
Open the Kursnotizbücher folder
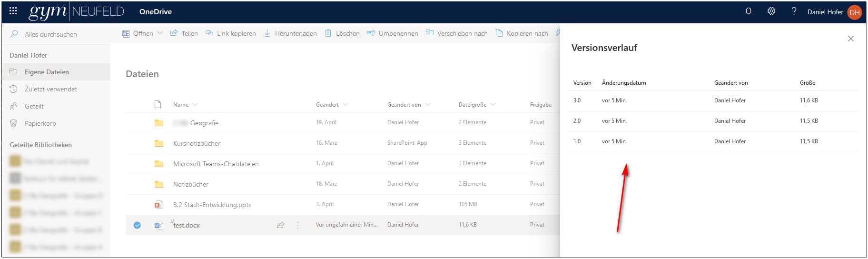coord(197,143)
